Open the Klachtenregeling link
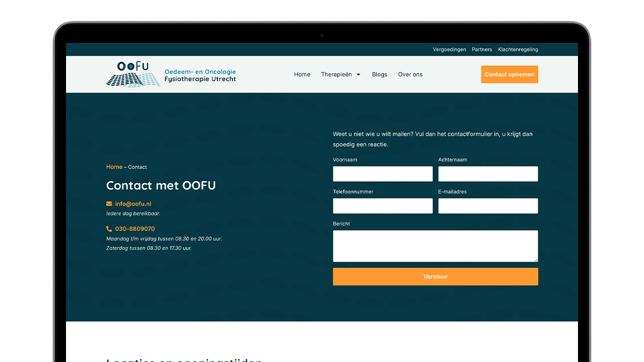 click(x=518, y=49)
